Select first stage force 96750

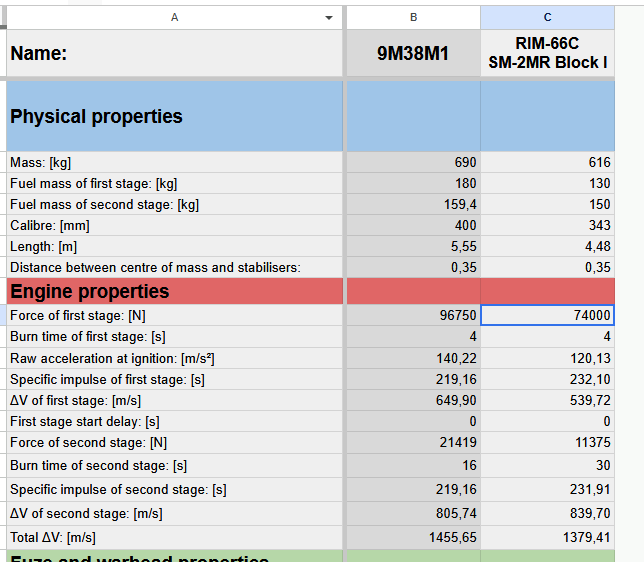[414, 315]
